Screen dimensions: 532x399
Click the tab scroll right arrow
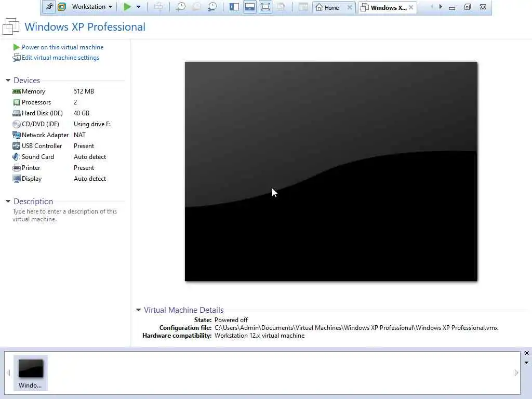[441, 6]
